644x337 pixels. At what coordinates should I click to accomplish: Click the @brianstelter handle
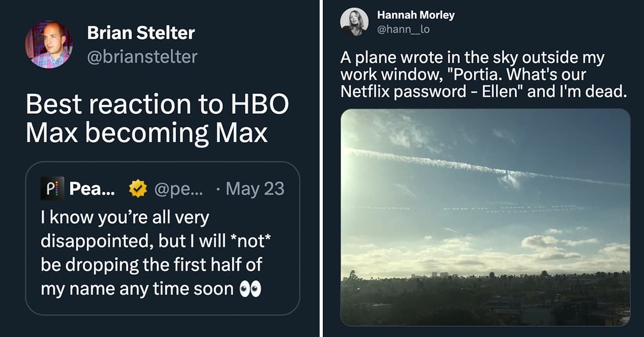[x=143, y=57]
